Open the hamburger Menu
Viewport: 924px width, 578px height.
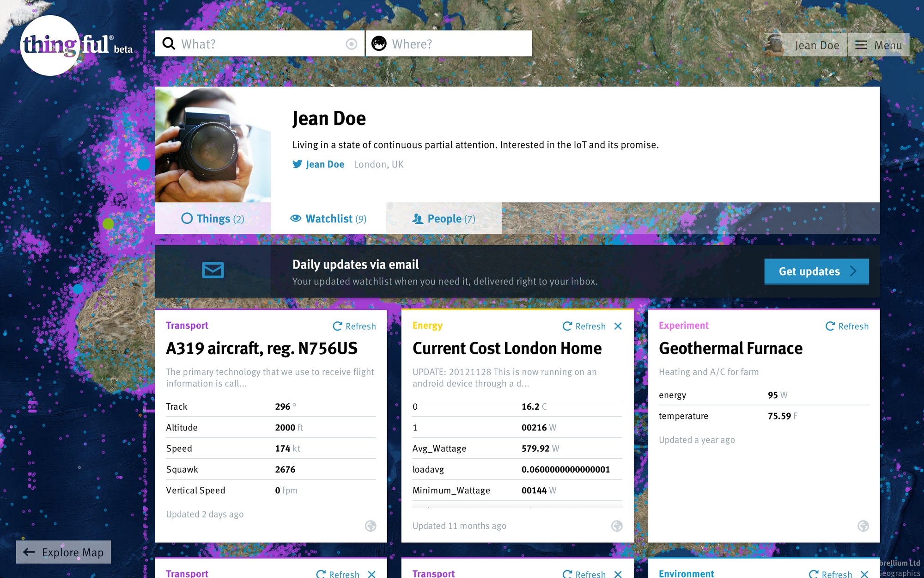coord(878,45)
